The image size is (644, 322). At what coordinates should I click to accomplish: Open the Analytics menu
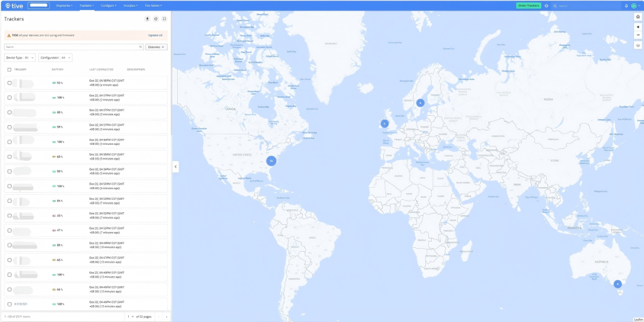131,6
